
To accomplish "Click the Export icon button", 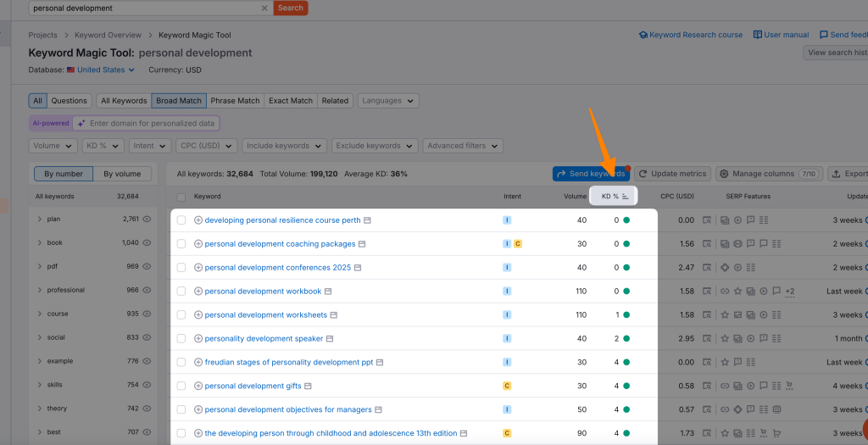I will (849, 174).
